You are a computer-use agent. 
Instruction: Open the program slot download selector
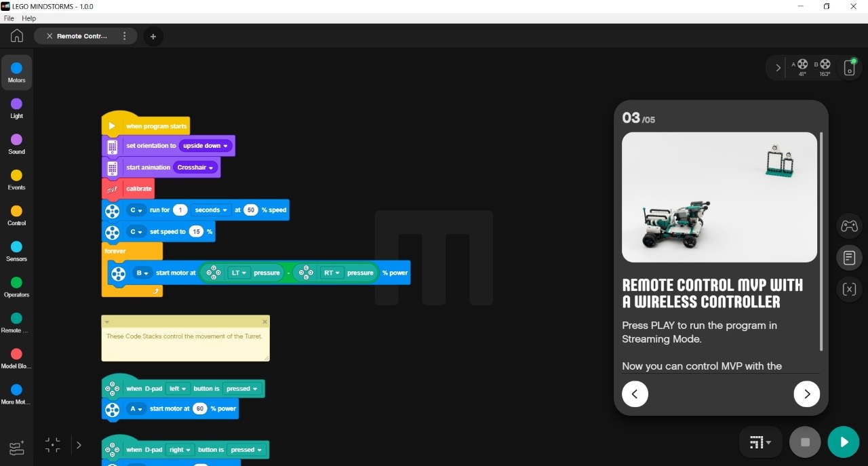click(760, 443)
